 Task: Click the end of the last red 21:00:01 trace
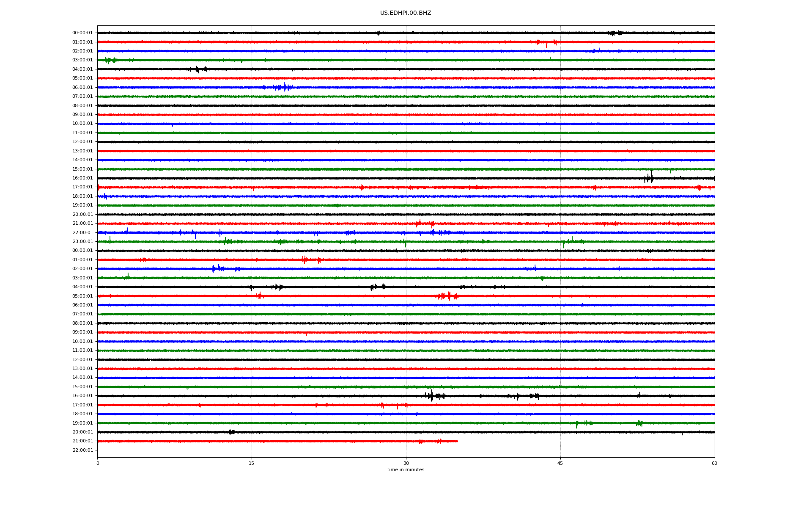point(457,441)
